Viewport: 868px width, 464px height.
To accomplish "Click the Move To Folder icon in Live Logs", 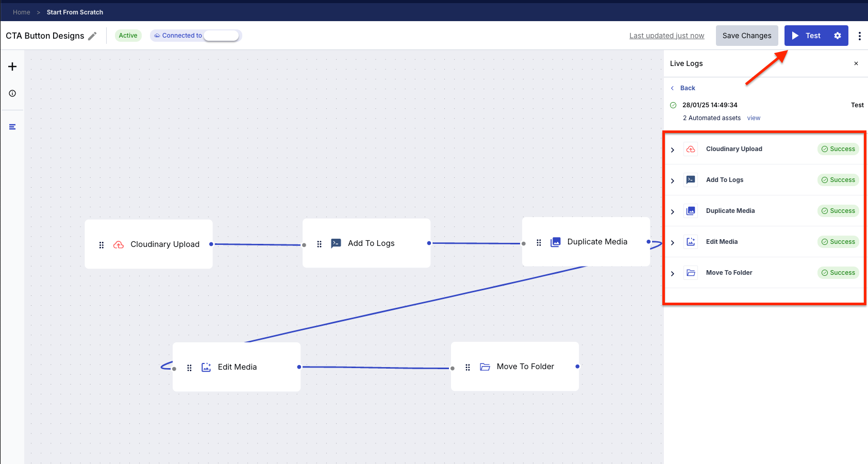I will click(x=691, y=273).
